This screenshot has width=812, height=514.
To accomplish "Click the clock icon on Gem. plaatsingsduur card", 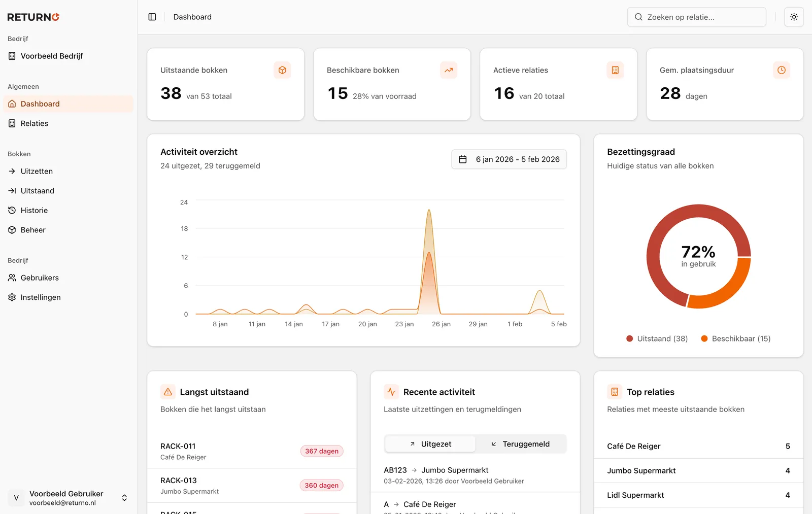I will (x=781, y=70).
